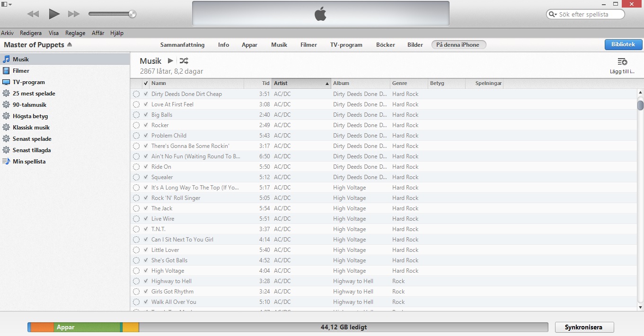The image size is (644, 336).
Task: Select the På denna iPhone tab
Action: pyautogui.click(x=459, y=45)
